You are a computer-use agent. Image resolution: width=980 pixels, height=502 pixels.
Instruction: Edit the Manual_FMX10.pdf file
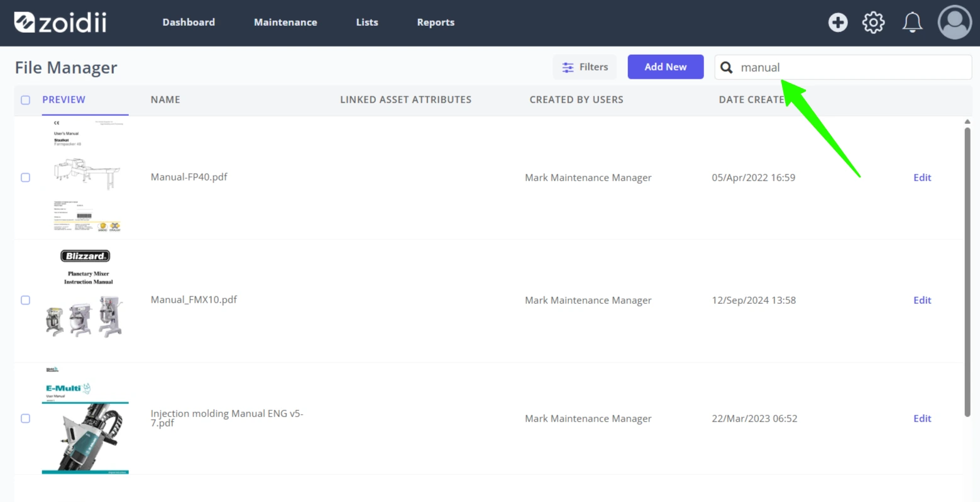click(922, 300)
